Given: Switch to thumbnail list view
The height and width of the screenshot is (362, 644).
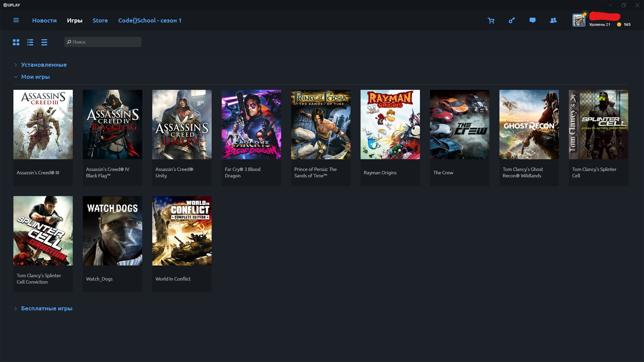Looking at the screenshot, I should click(30, 42).
